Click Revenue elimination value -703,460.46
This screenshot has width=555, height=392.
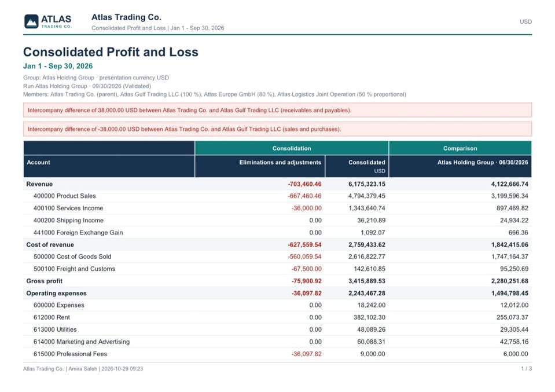[x=304, y=184]
